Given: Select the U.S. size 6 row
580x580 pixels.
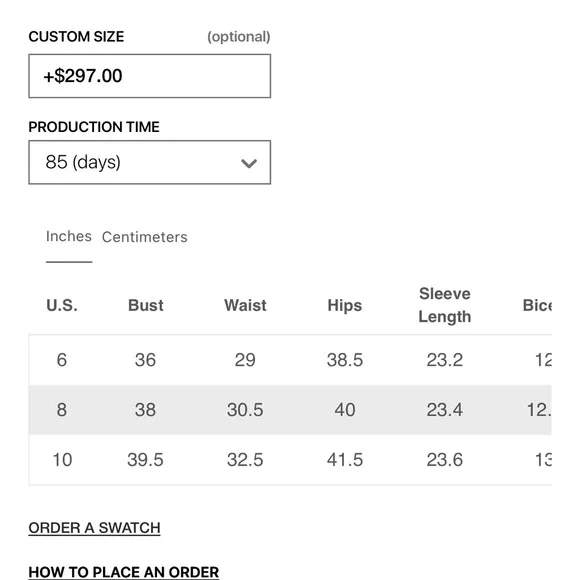Looking at the screenshot, I should click(290, 360).
